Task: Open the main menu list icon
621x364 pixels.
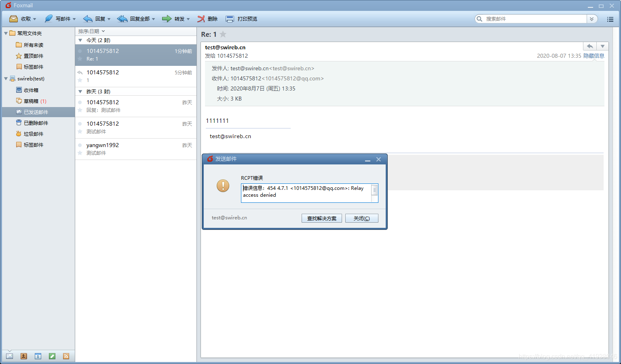Action: [610, 19]
